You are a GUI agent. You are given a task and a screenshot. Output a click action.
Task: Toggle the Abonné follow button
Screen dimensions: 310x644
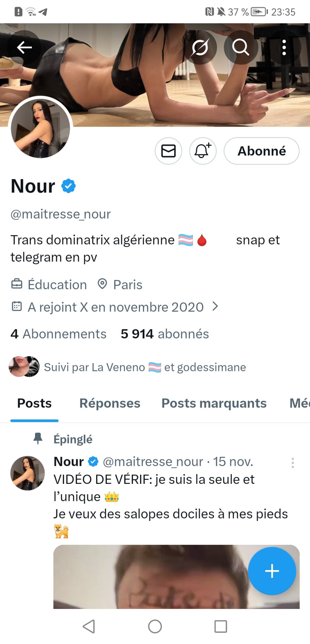tap(261, 151)
